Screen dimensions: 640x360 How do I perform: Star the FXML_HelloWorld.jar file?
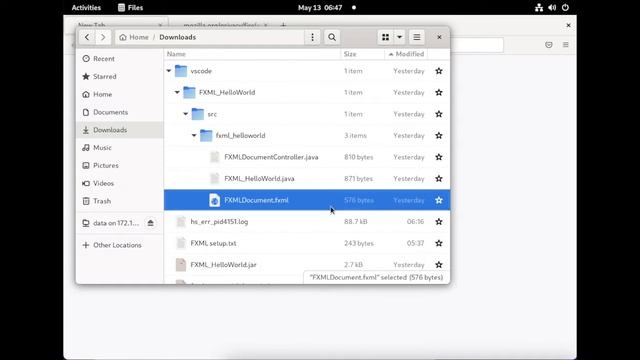(439, 264)
